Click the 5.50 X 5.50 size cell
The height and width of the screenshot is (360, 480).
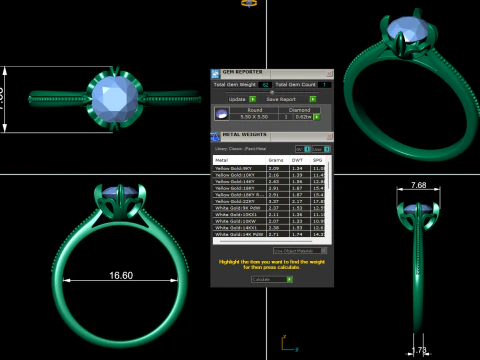tap(255, 117)
